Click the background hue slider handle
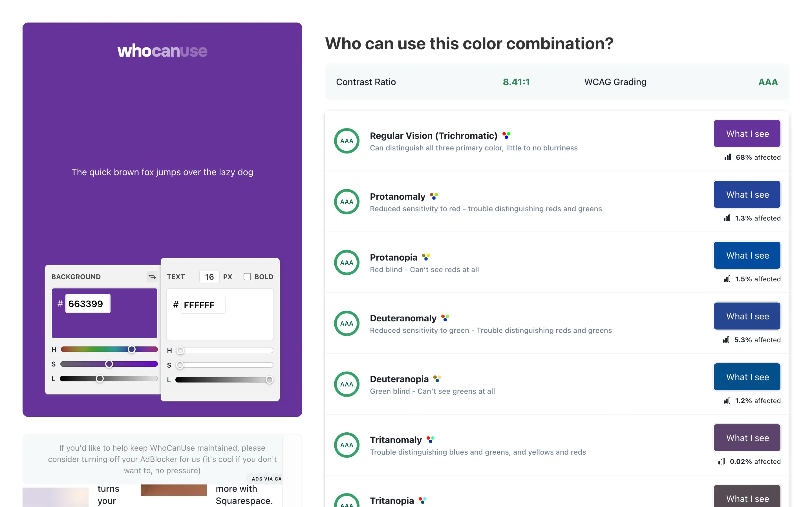Screen dimensions: 812x507 (x=132, y=349)
